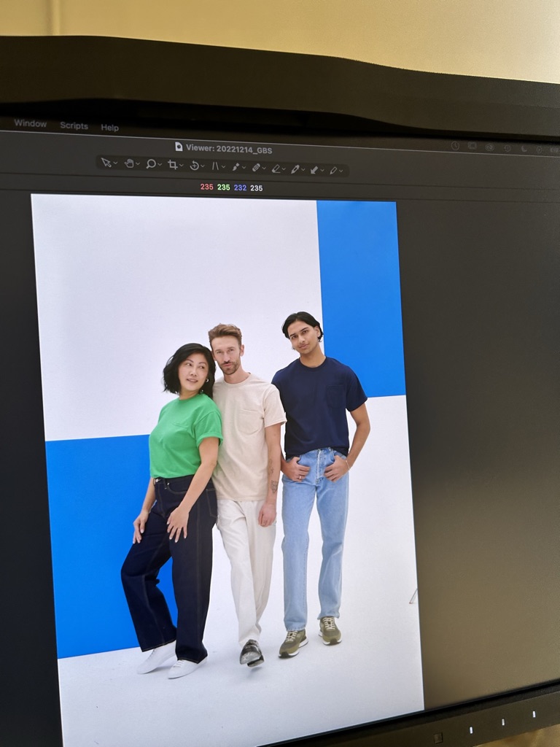Select the Rotate/Straighten tool
Image resolution: width=560 pixels, height=747 pixels.
194,166
